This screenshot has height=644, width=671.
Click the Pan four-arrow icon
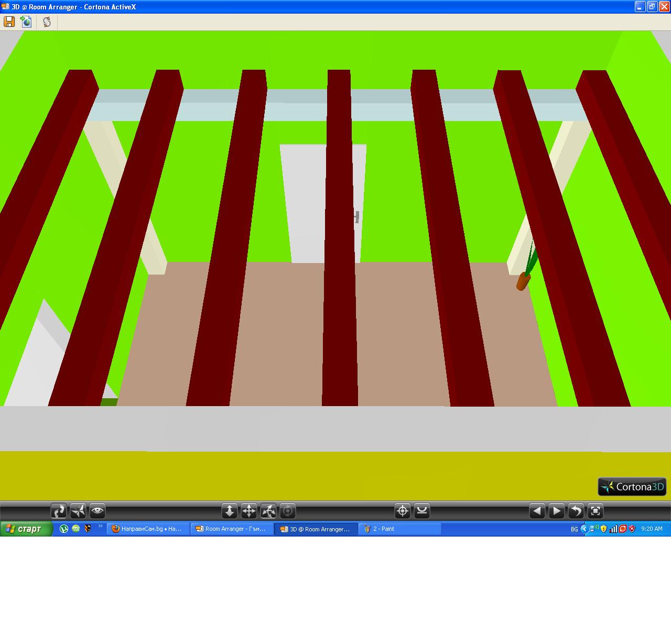(249, 510)
